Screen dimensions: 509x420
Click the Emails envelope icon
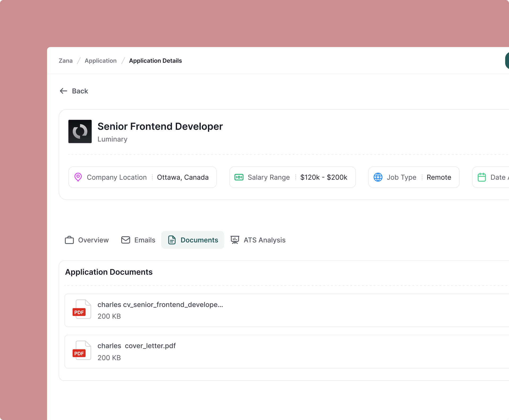point(126,240)
